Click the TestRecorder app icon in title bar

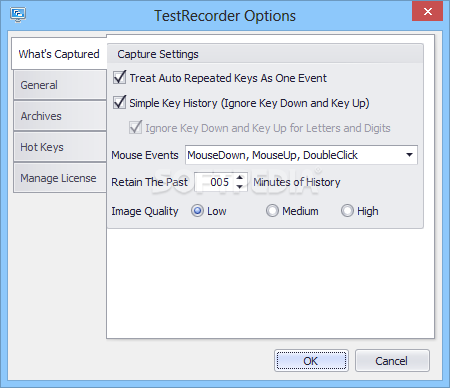point(18,15)
